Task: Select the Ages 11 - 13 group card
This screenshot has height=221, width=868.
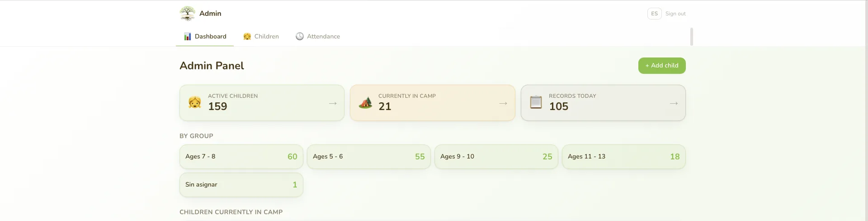Action: click(624, 157)
